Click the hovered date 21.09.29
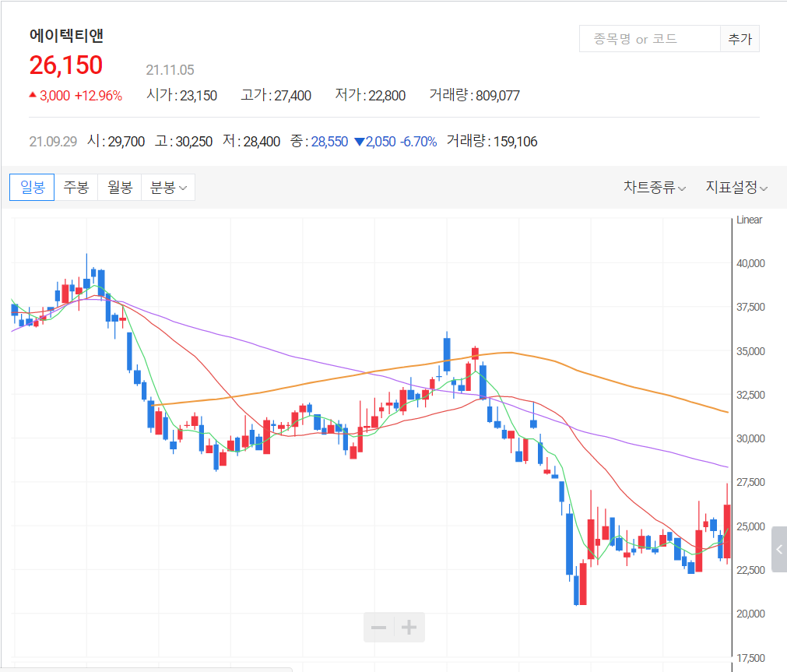787x672 pixels. pos(53,142)
